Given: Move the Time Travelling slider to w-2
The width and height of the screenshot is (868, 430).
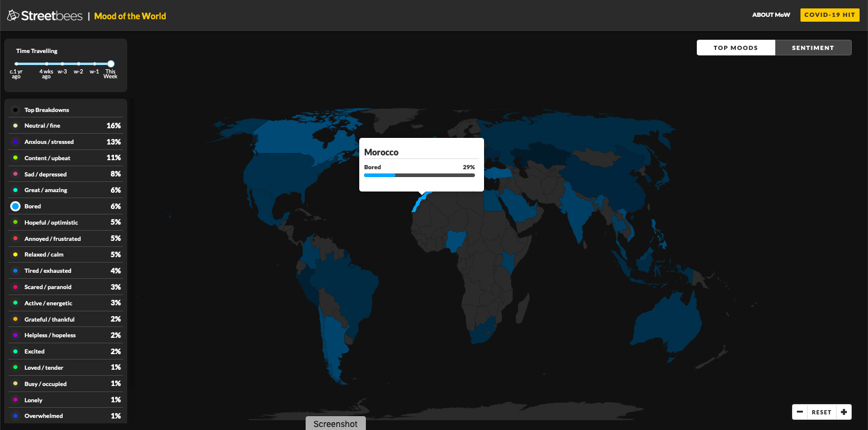Looking at the screenshot, I should [78, 63].
